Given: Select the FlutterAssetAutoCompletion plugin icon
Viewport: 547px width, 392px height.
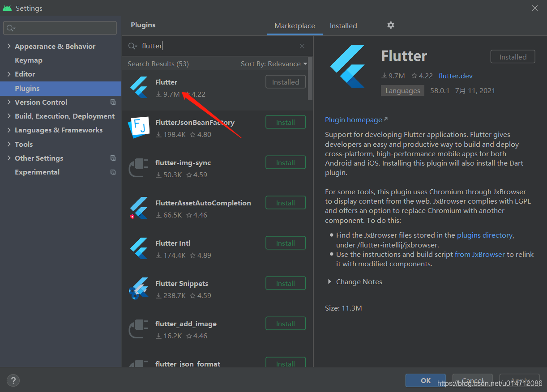Looking at the screenshot, I should click(139, 208).
